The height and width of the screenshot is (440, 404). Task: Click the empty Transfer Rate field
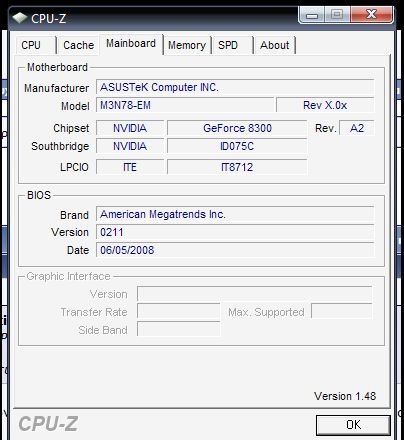pos(178,312)
